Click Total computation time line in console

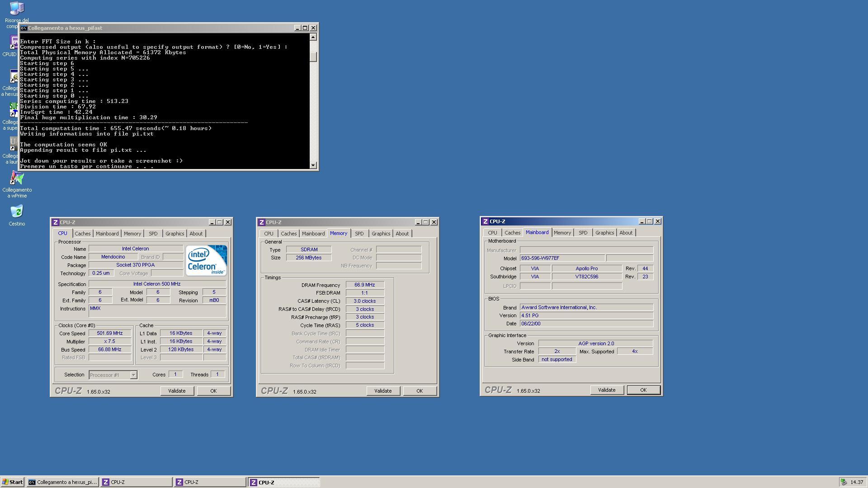tap(116, 128)
